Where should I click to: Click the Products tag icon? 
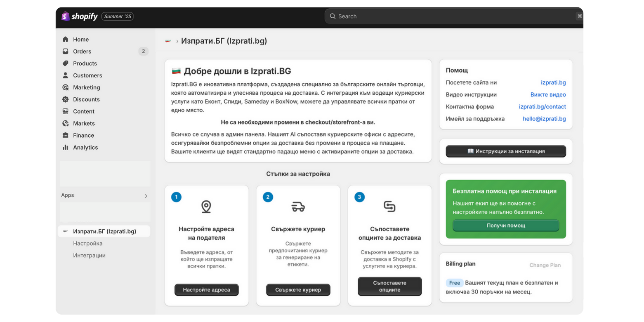(x=65, y=63)
